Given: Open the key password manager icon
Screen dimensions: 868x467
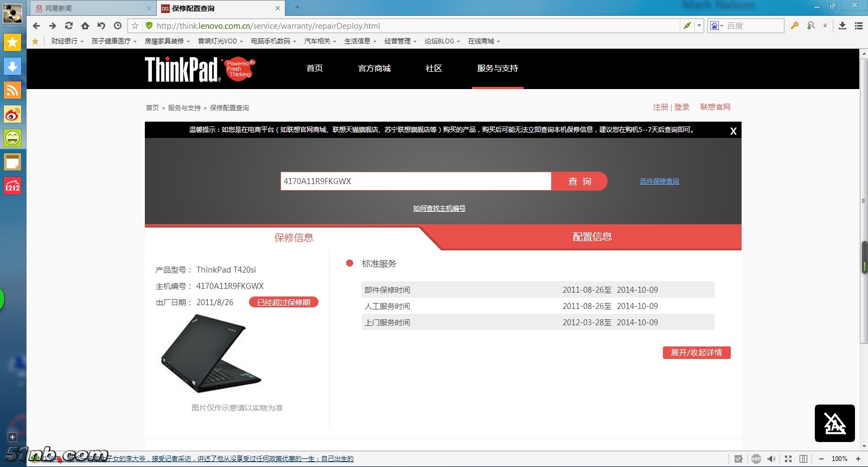Looking at the screenshot, I should pos(795,26).
